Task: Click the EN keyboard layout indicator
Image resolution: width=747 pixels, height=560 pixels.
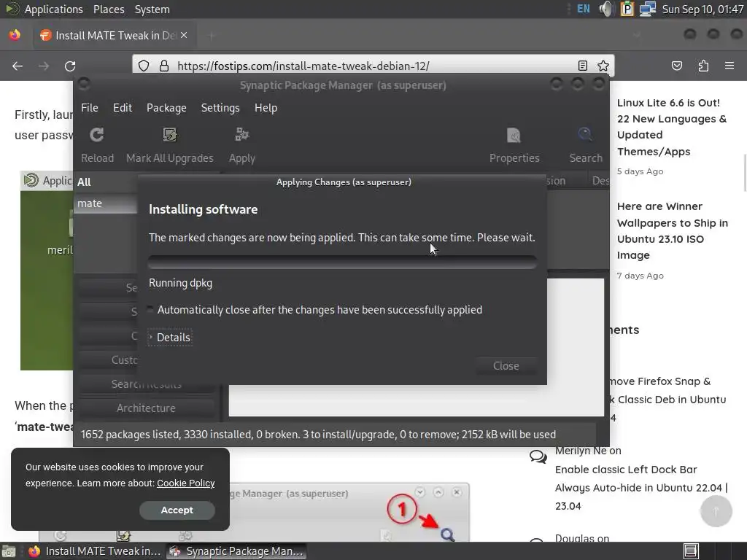Action: (584, 9)
